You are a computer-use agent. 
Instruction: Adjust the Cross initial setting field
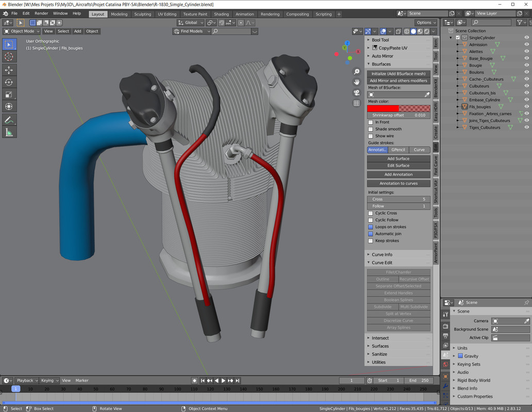398,199
